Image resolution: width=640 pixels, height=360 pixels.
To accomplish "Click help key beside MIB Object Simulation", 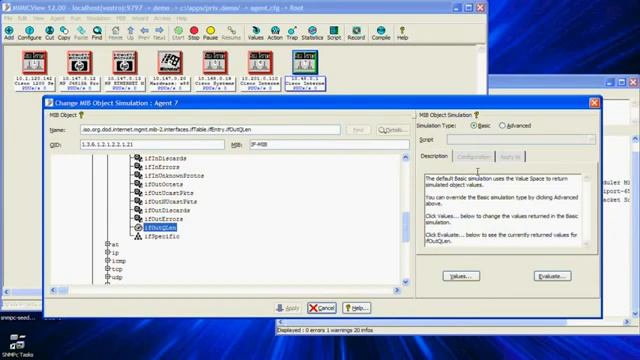I will coord(476,115).
